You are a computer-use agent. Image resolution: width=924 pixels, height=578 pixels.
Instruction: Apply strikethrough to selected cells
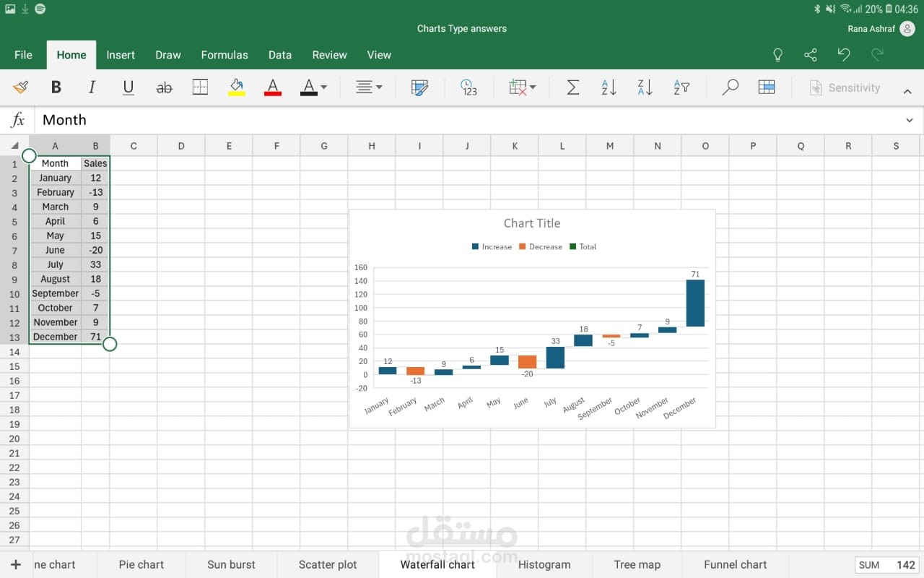165,87
